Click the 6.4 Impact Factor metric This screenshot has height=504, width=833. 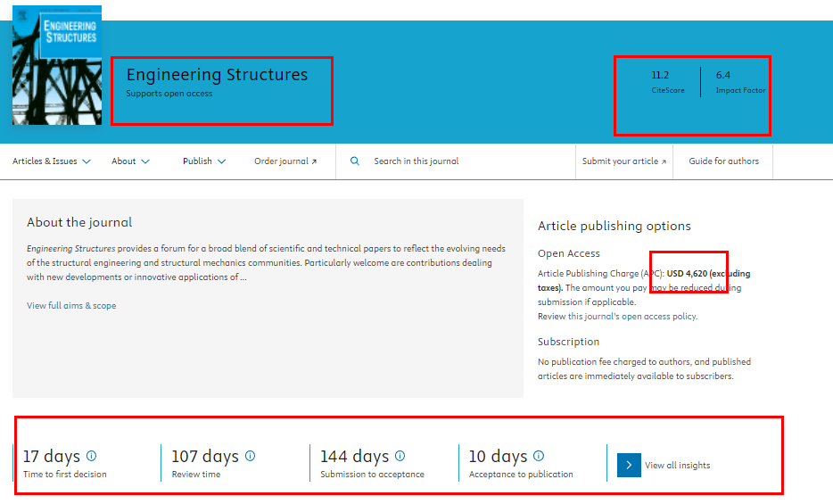click(740, 82)
